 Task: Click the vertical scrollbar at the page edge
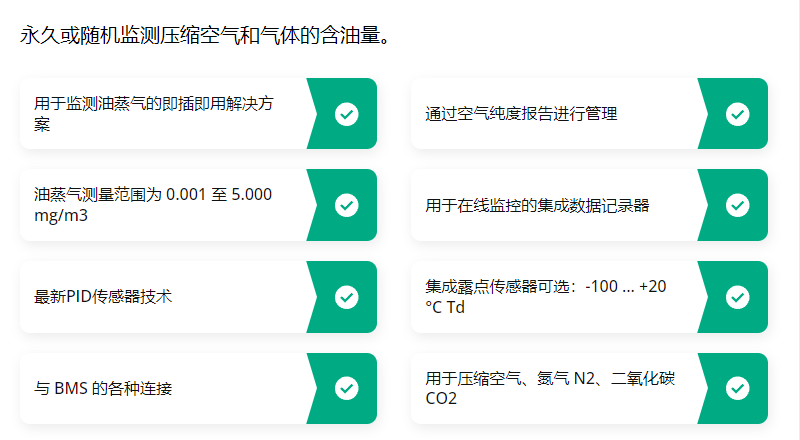click(796, 220)
